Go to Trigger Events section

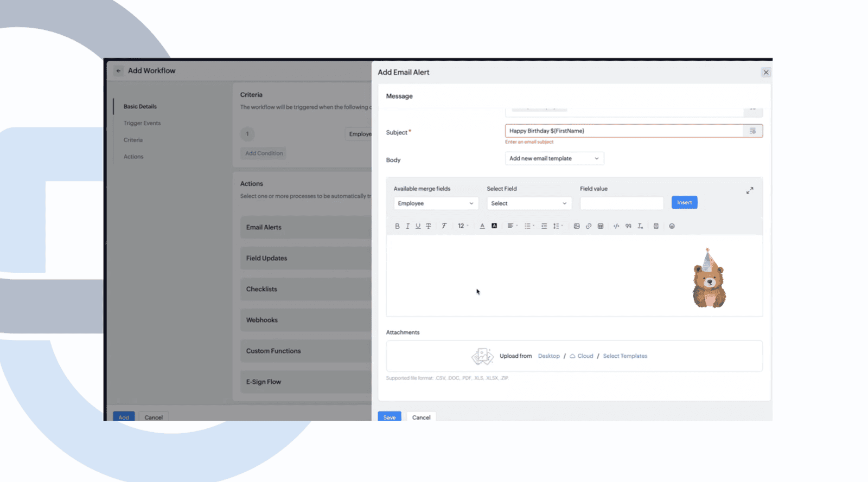coord(142,123)
